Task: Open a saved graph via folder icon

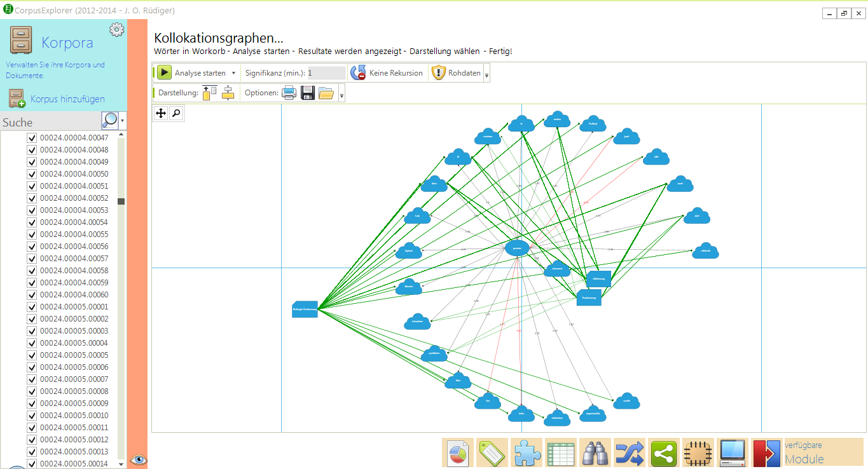Action: (x=326, y=93)
